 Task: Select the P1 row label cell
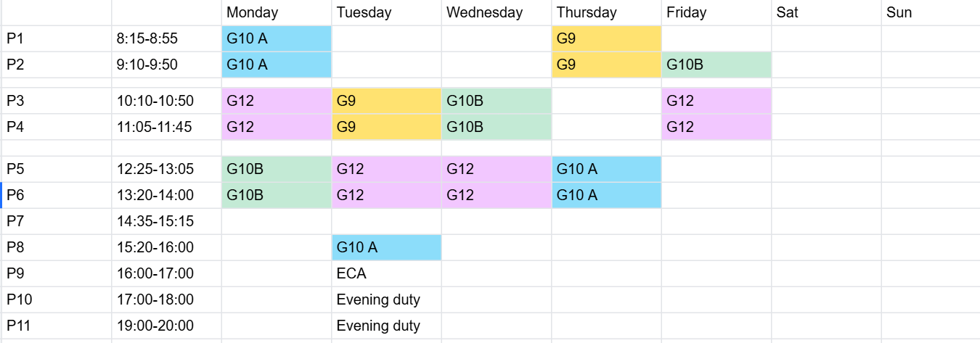(x=57, y=38)
